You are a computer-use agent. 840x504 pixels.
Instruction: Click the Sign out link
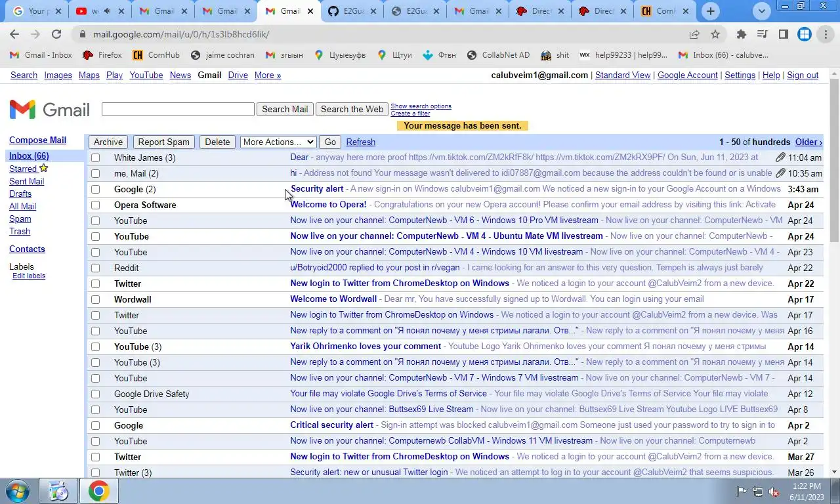point(803,75)
